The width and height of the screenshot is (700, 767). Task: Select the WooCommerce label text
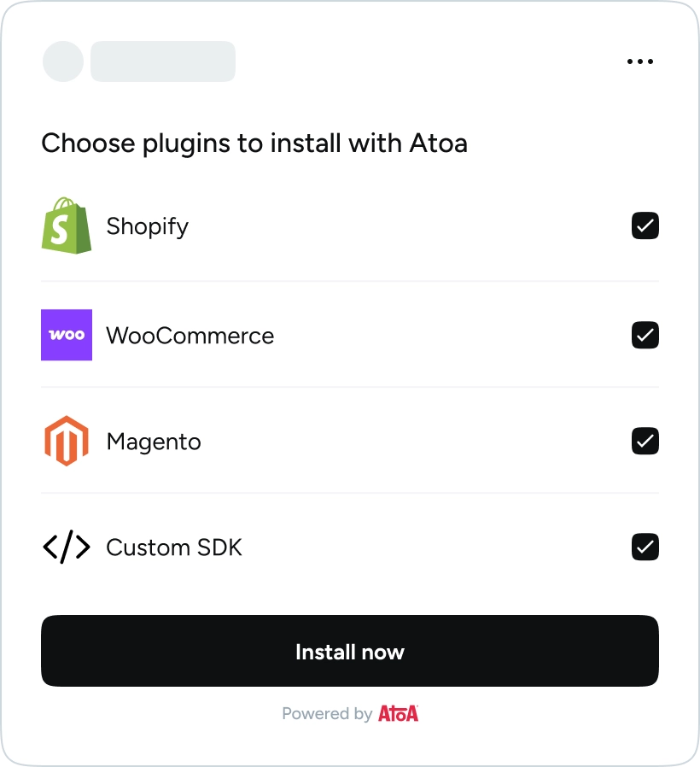pyautogui.click(x=190, y=336)
